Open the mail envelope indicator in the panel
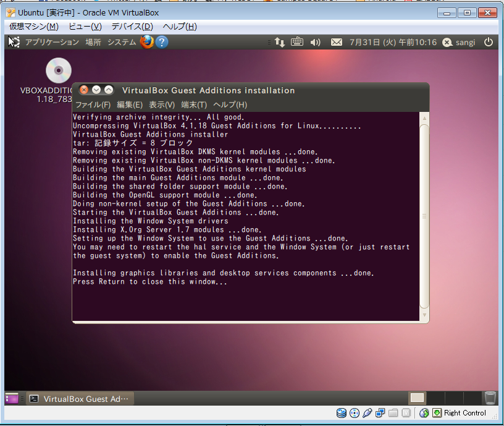 coord(336,41)
